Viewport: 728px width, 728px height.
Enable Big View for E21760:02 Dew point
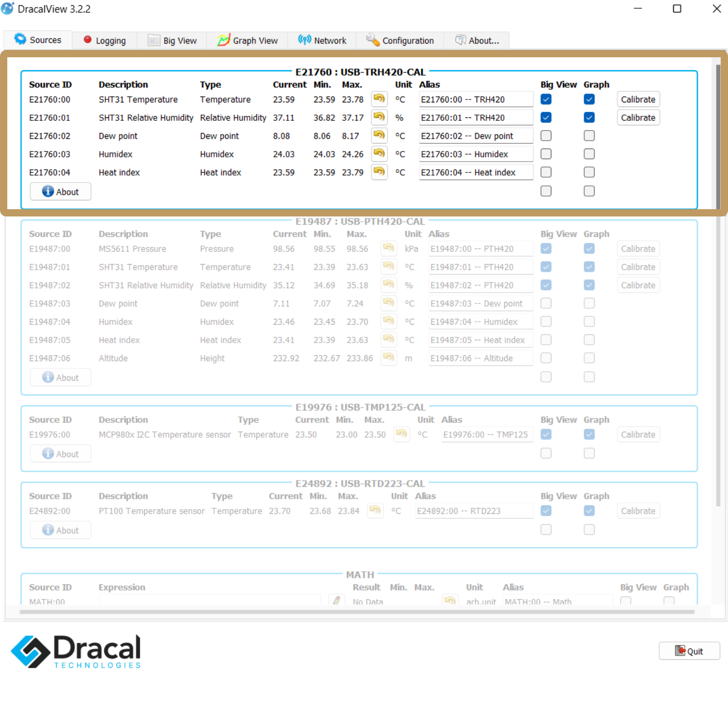pos(546,135)
